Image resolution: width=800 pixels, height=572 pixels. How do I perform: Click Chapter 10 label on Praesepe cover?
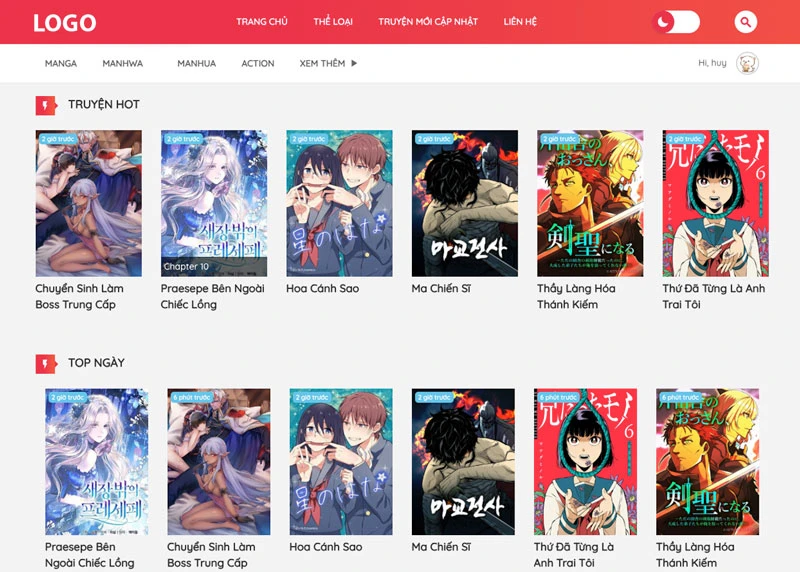[x=187, y=267]
